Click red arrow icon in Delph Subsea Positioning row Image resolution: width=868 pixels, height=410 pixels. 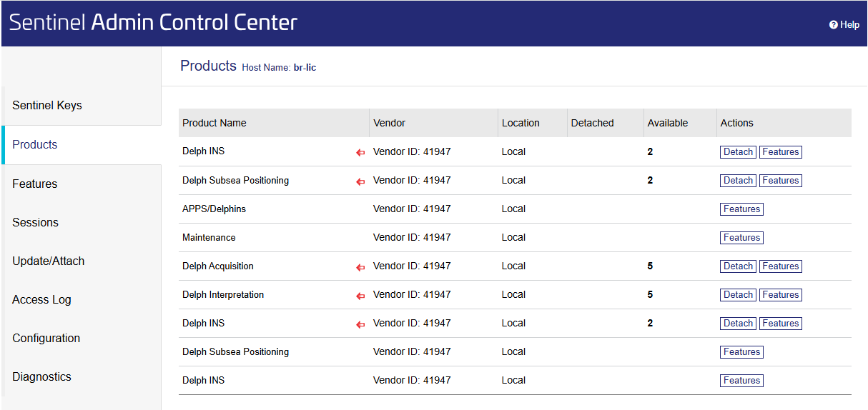pyautogui.click(x=360, y=181)
